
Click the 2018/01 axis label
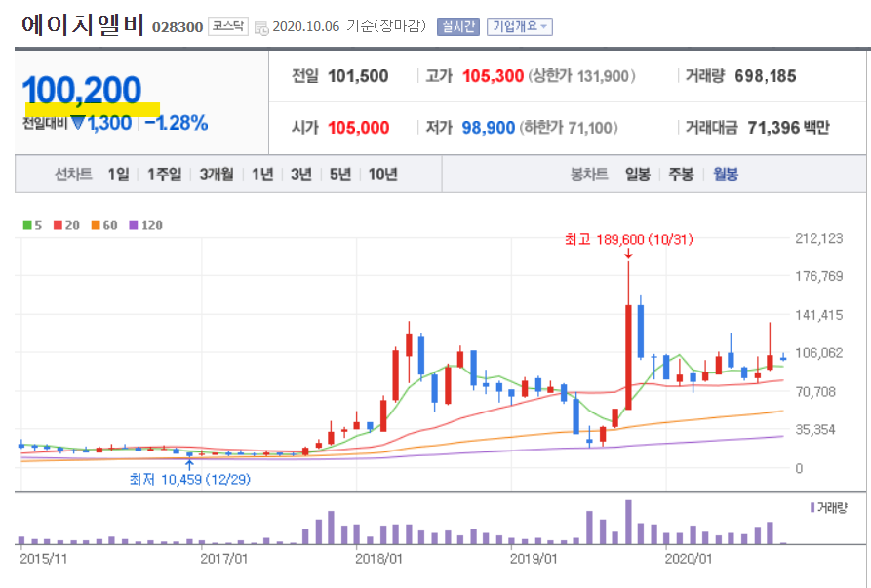tap(378, 559)
